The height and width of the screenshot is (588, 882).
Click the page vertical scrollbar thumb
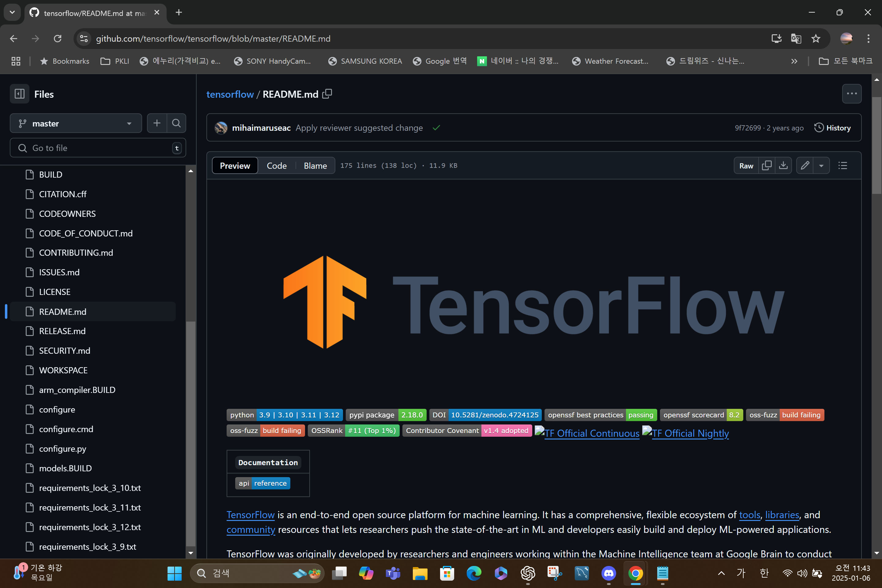876,145
